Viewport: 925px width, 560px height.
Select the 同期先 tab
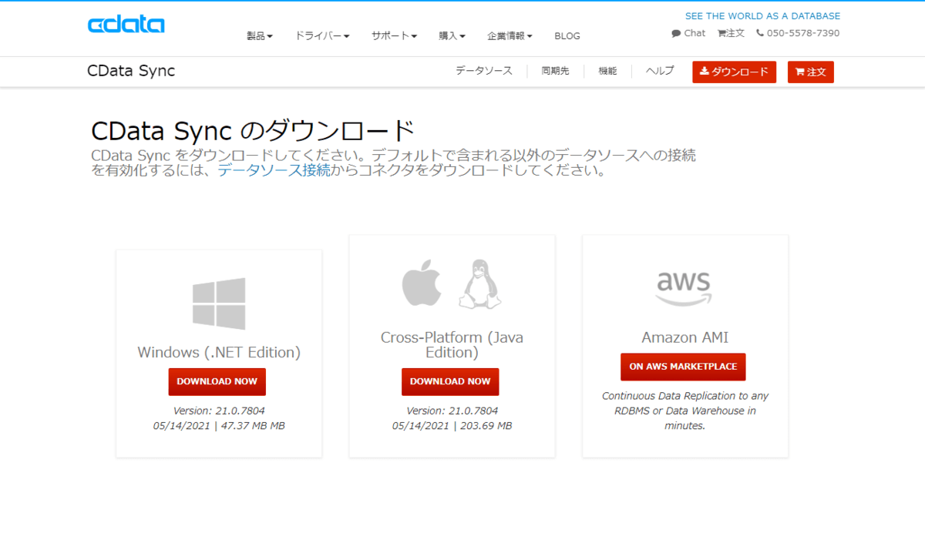click(555, 71)
